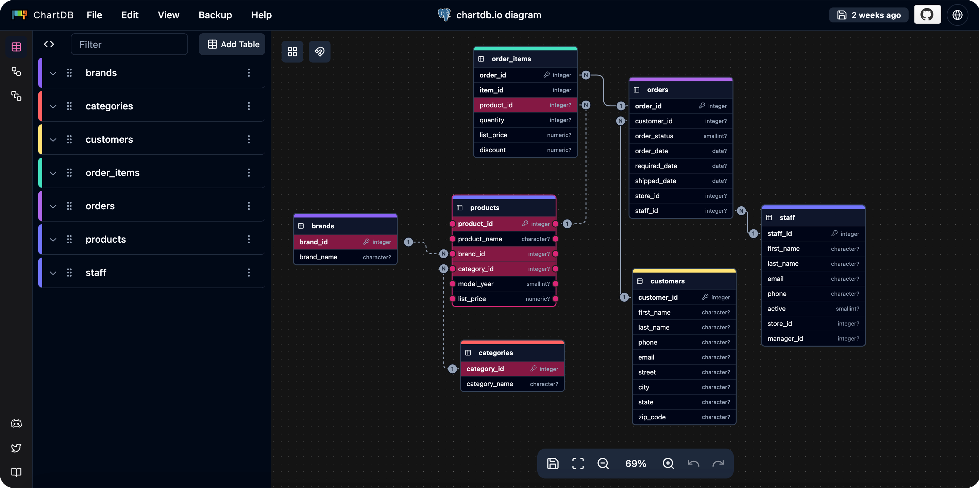Click the 2 weeks ago save status button

(869, 15)
